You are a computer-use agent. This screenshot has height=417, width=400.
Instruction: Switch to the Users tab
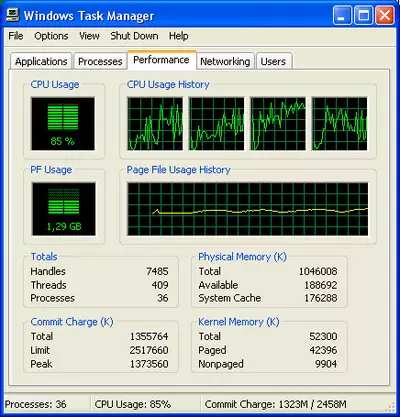273,61
